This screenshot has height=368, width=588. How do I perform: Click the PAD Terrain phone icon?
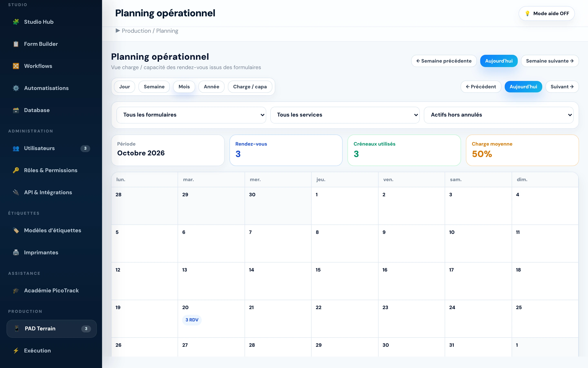17,329
